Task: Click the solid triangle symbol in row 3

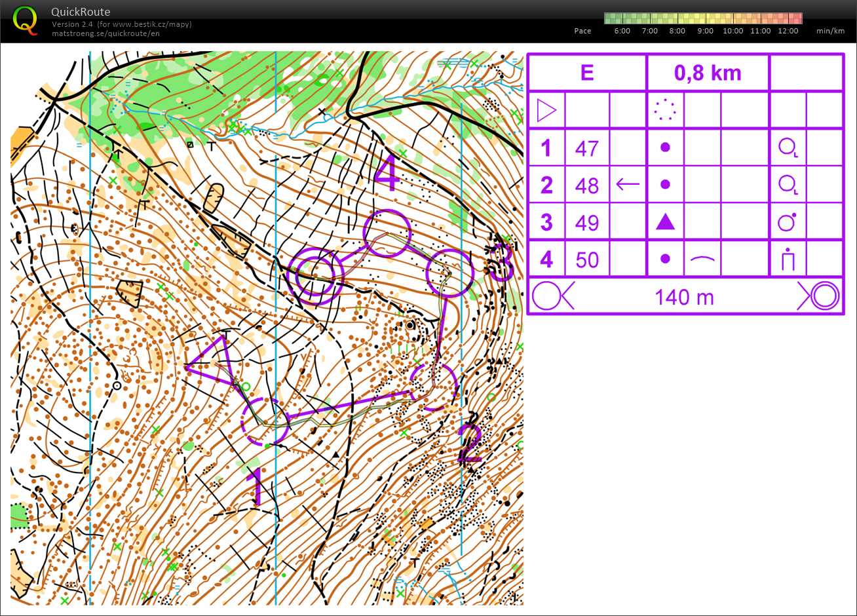Action: pyautogui.click(x=665, y=222)
